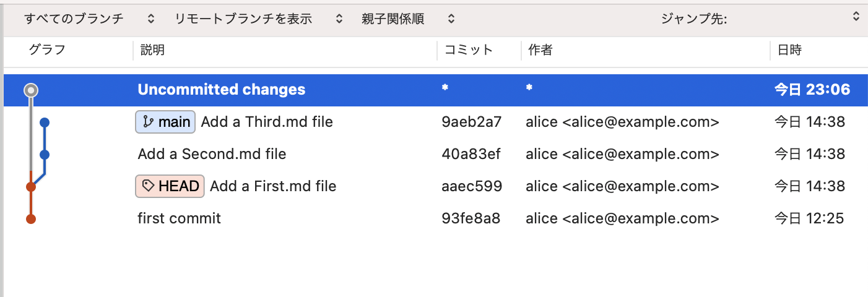Open the 親子関係順 sort order dropdown
This screenshot has width=868, height=297.
tap(408, 19)
